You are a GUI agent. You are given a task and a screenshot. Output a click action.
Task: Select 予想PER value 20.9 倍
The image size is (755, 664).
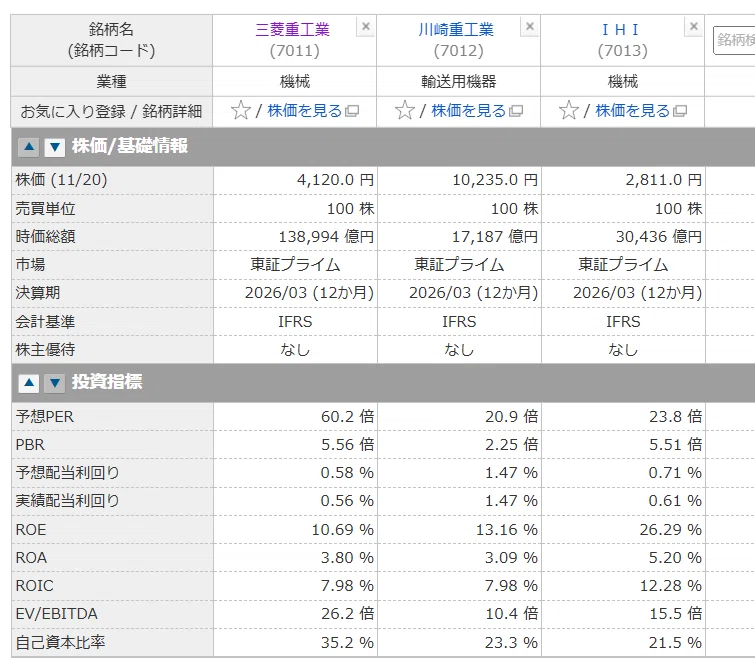tap(511, 417)
